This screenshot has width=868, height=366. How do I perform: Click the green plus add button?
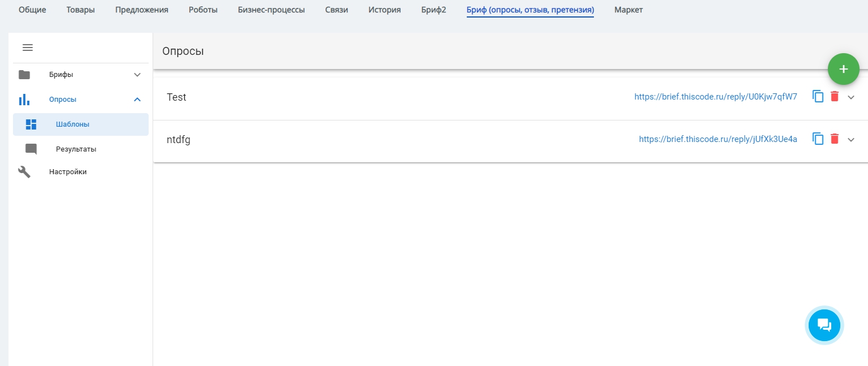tap(843, 69)
